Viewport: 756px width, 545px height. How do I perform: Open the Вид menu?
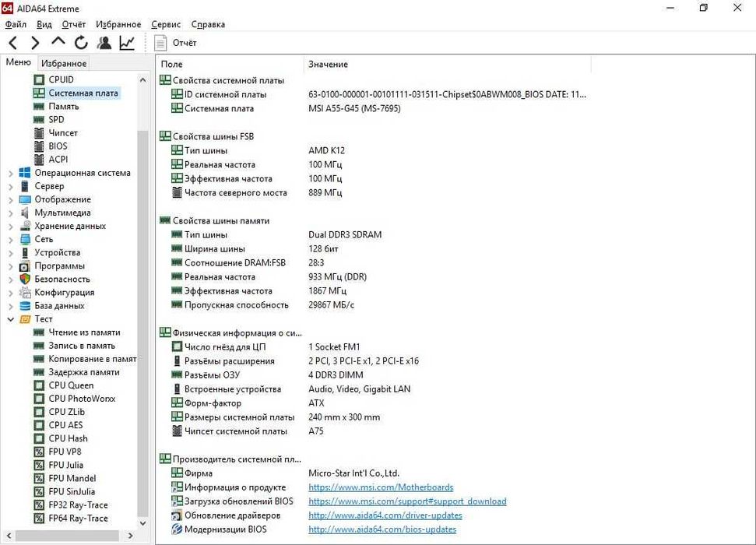coord(44,25)
